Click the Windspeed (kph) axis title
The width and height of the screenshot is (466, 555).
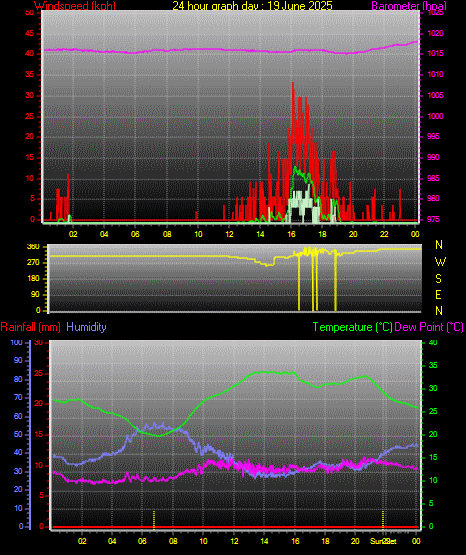75,6
